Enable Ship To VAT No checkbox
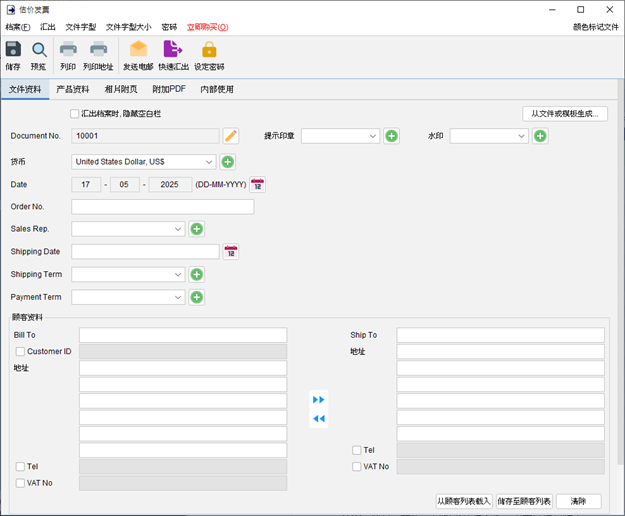The image size is (625, 516). 356,466
